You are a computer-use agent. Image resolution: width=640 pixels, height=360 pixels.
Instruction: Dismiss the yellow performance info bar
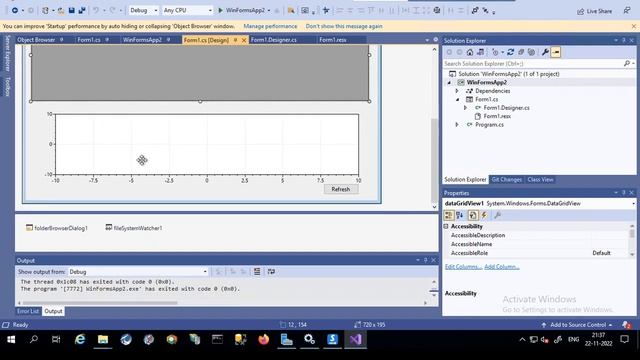pyautogui.click(x=633, y=26)
